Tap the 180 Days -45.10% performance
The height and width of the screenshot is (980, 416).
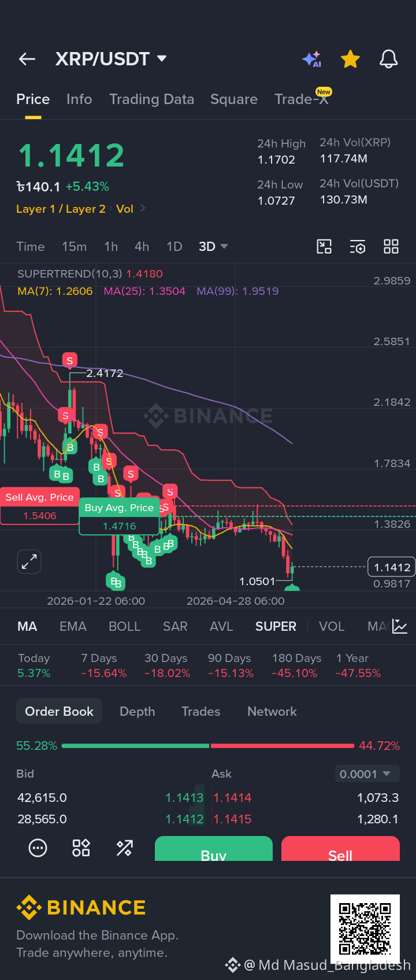(296, 665)
